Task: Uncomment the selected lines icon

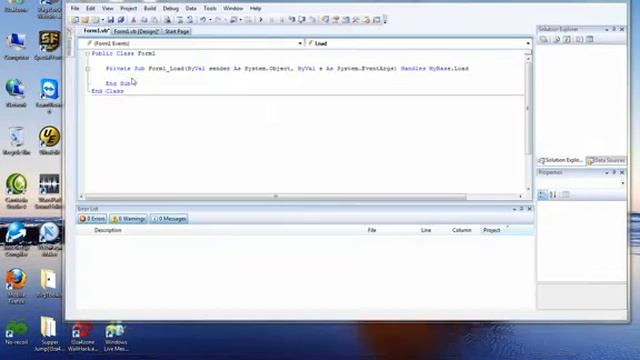Action: click(x=190, y=20)
